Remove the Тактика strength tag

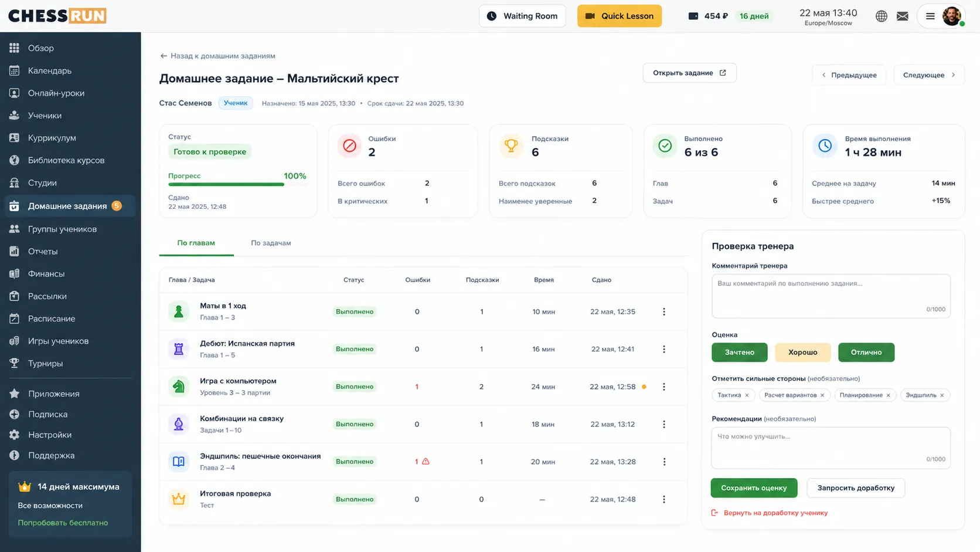(x=747, y=395)
